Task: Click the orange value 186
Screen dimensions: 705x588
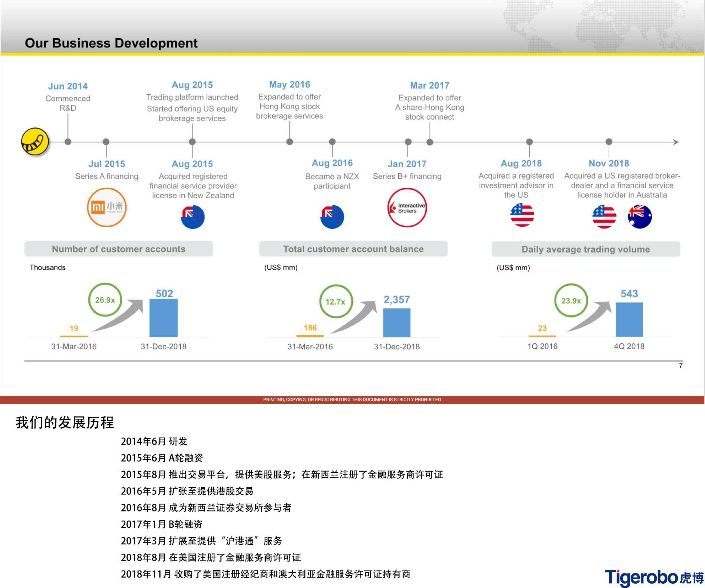Action: click(310, 328)
